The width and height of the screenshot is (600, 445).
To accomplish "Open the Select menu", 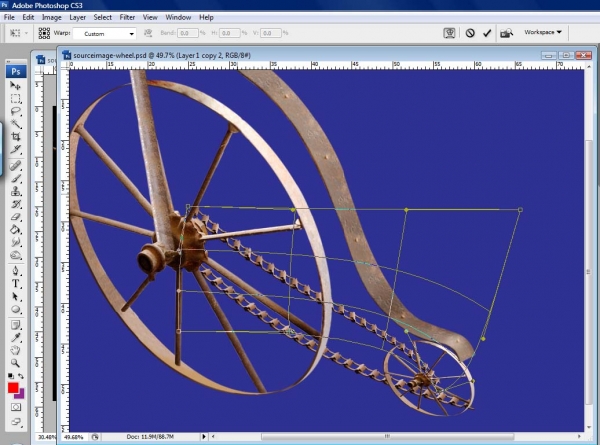I will click(x=103, y=17).
